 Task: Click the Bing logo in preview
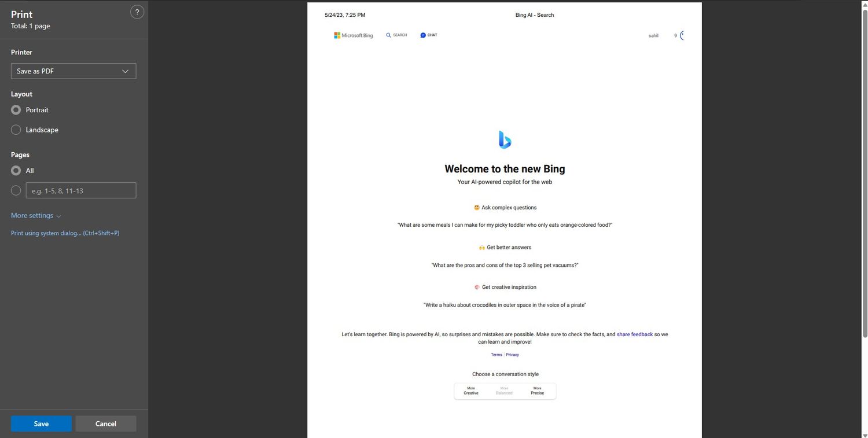[505, 139]
